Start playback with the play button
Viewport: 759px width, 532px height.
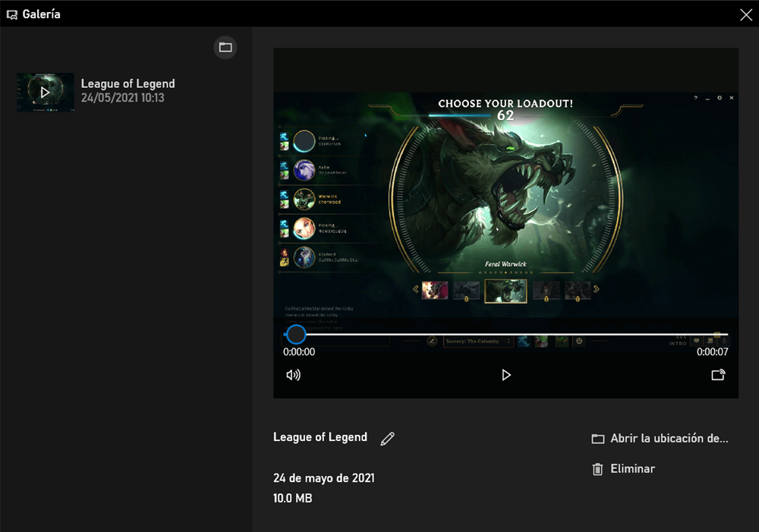tap(505, 375)
